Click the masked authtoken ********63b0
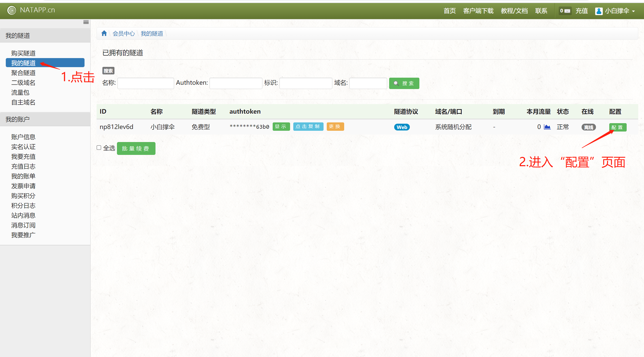Screen dimensions: 644x357 (x=249, y=127)
